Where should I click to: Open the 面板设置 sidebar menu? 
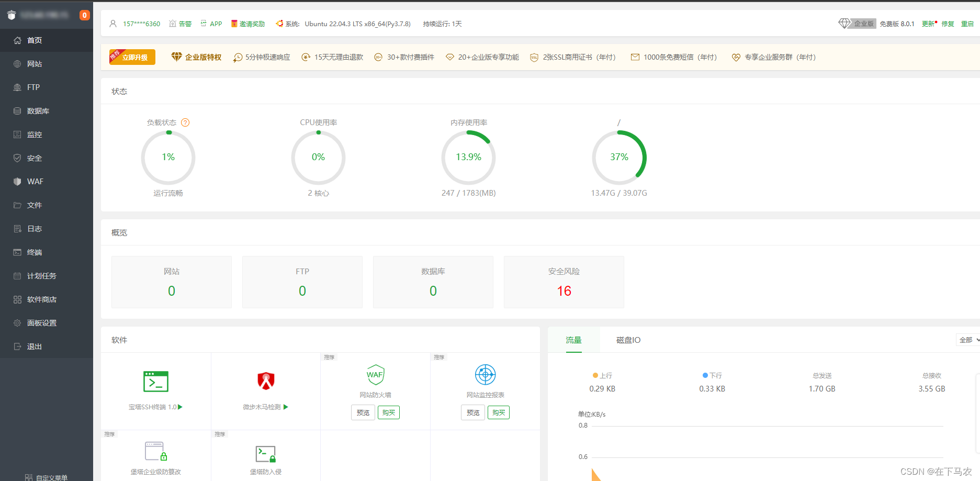coord(47,323)
